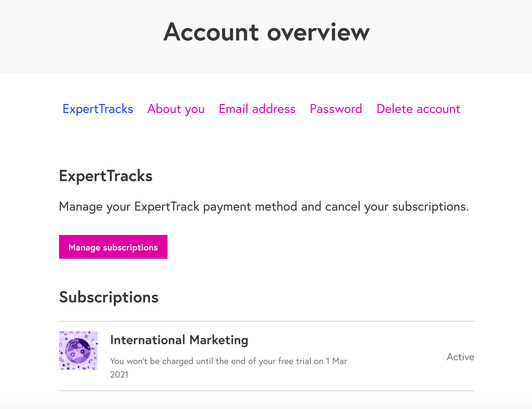
Task: Switch to the About you tab
Action: [x=176, y=109]
